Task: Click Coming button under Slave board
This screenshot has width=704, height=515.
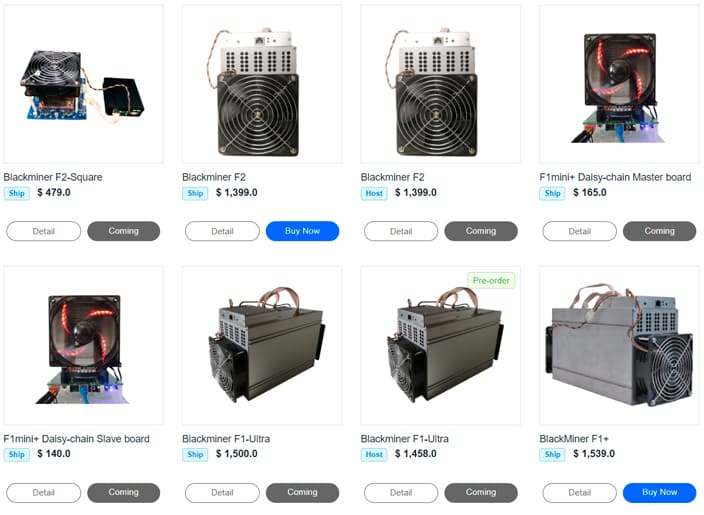Action: pyautogui.click(x=123, y=492)
